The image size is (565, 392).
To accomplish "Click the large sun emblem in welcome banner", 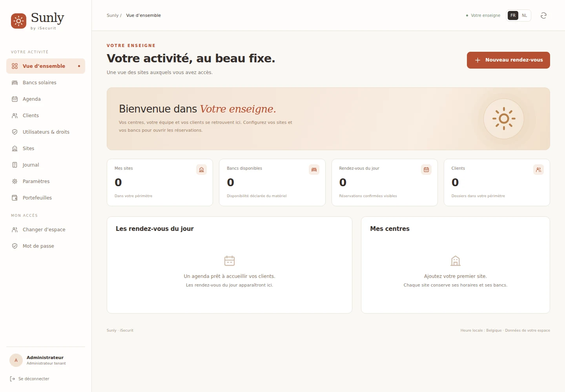I will coord(504,118).
